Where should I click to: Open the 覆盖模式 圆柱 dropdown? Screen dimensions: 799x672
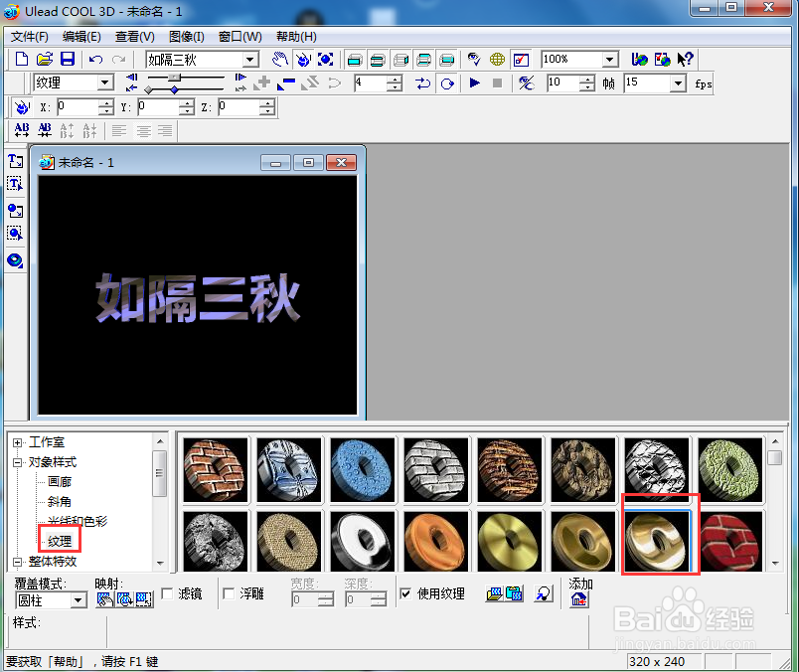pos(78,600)
